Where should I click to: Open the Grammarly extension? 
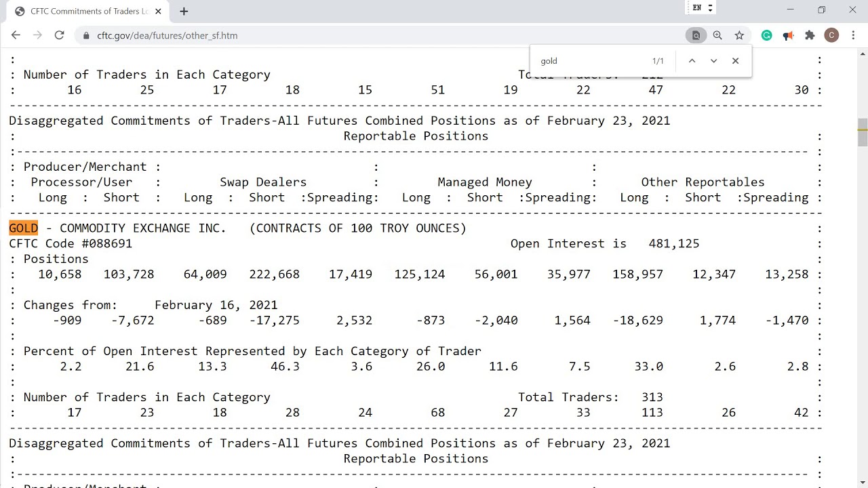[767, 35]
